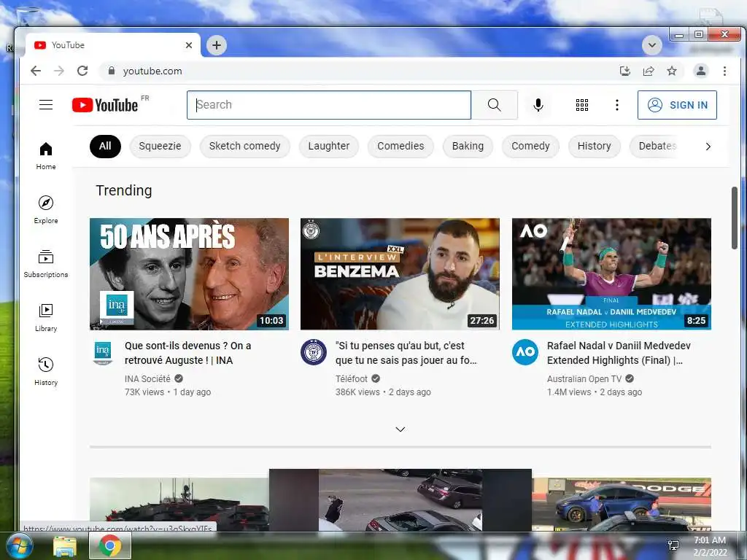Open Subscriptions in the sidebar
The width and height of the screenshot is (747, 560).
point(46,264)
